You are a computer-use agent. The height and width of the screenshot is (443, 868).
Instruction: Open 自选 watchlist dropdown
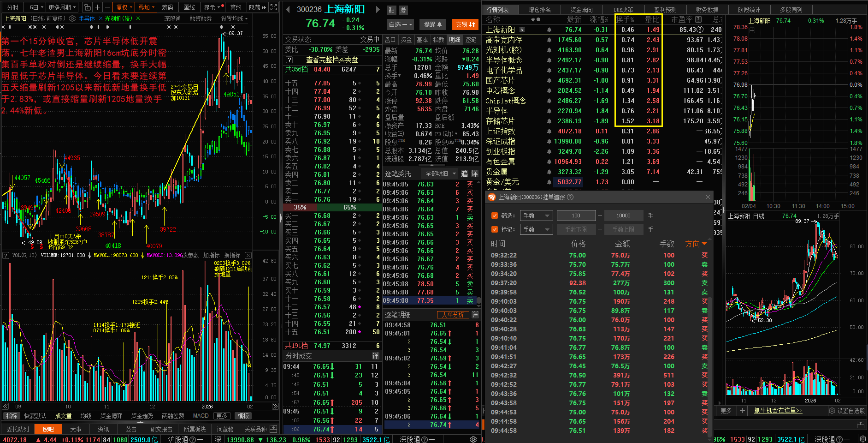[x=401, y=24]
